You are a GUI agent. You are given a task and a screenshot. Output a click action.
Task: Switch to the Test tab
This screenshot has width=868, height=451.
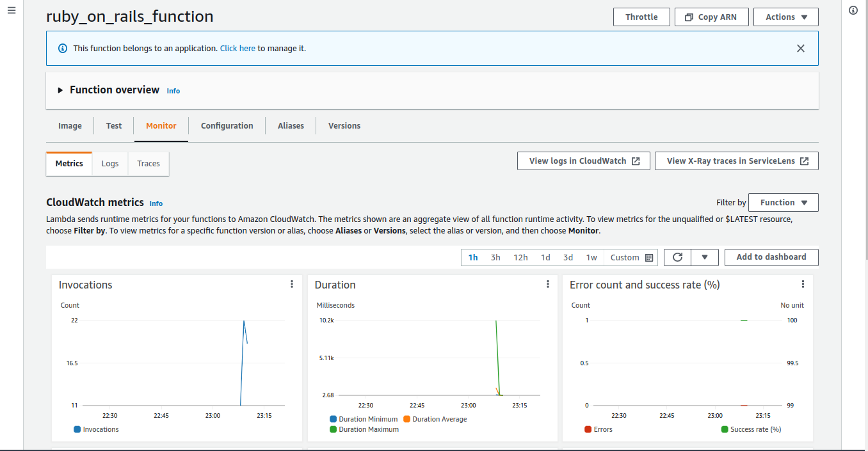[114, 126]
